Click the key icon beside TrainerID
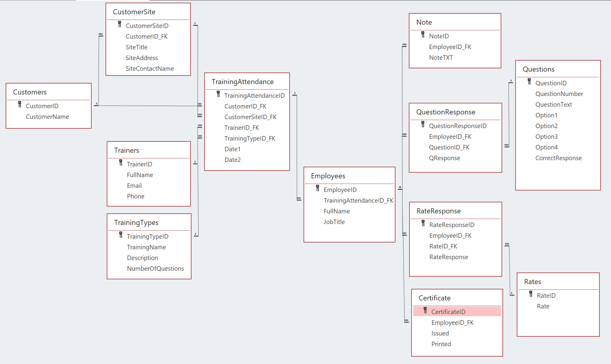Screen dimensions: 611x364 [x=121, y=163]
